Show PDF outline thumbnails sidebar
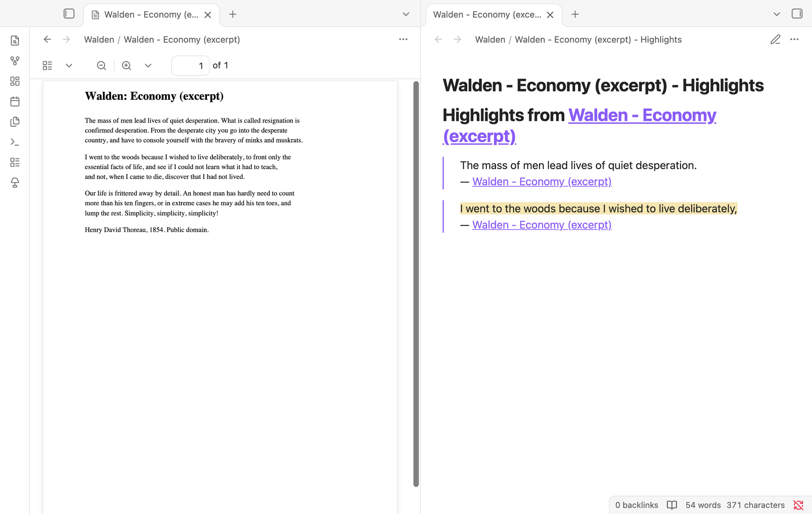This screenshot has height=514, width=812. coord(47,65)
